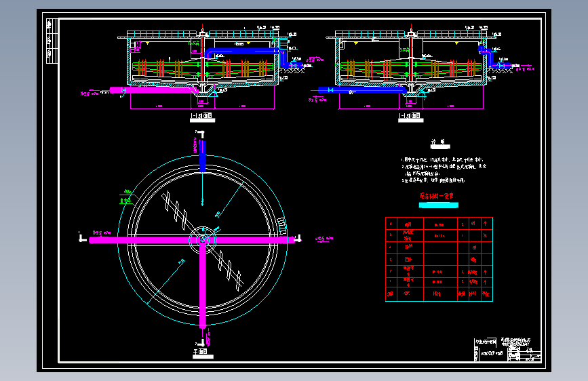Select the bottom header row of the red table
The height and width of the screenshot is (381, 588).
click(439, 294)
